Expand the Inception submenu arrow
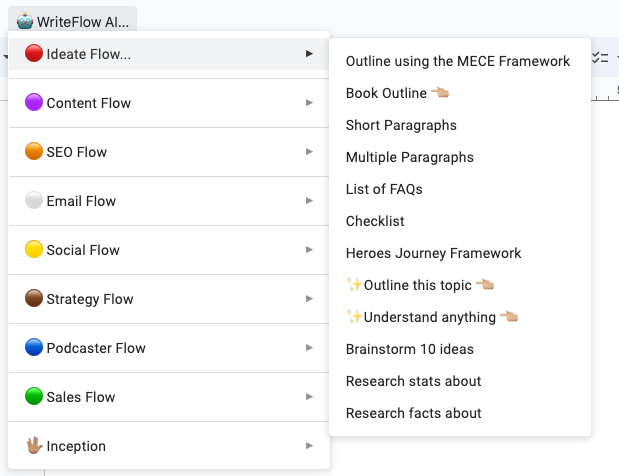This screenshot has width=619, height=476. pos(310,446)
